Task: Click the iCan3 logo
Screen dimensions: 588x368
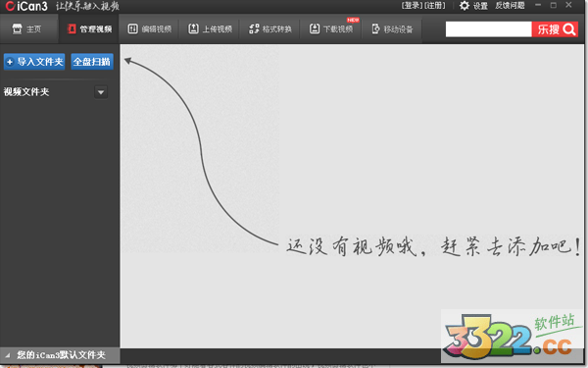Action: [26, 7]
